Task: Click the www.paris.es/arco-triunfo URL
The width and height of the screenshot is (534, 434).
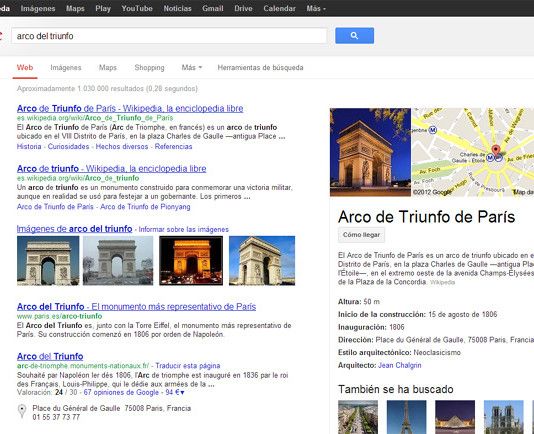Action: tap(59, 316)
